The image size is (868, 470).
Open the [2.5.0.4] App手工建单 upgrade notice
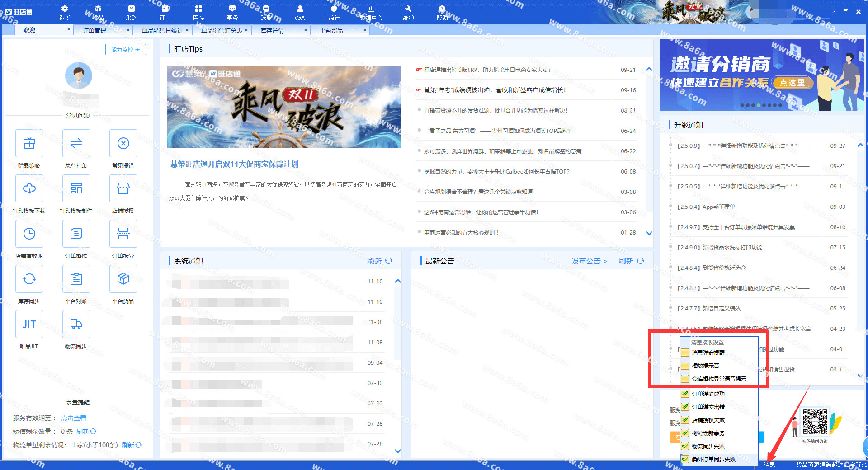[706, 207]
